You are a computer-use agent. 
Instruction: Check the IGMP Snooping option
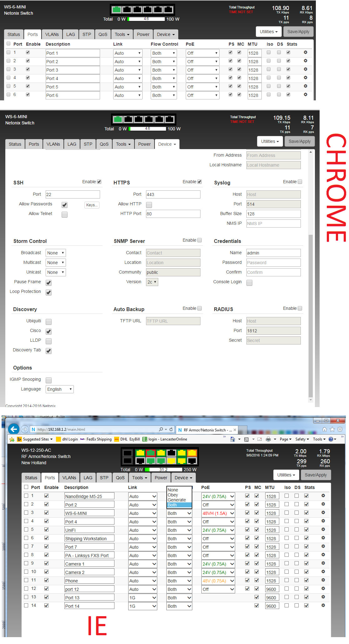click(48, 380)
